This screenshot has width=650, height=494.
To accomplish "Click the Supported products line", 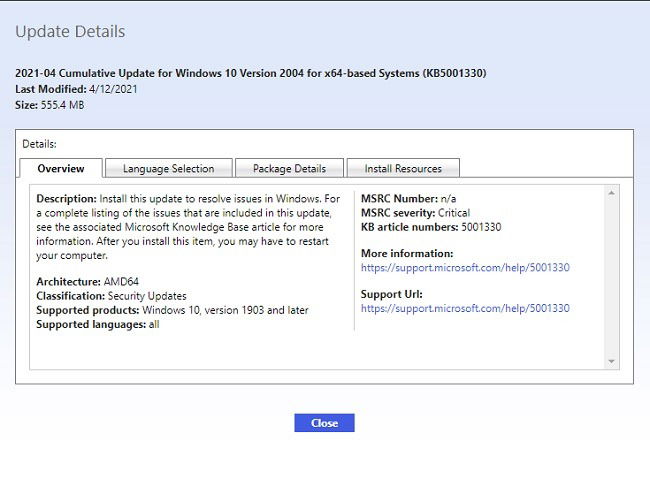I will [x=172, y=310].
